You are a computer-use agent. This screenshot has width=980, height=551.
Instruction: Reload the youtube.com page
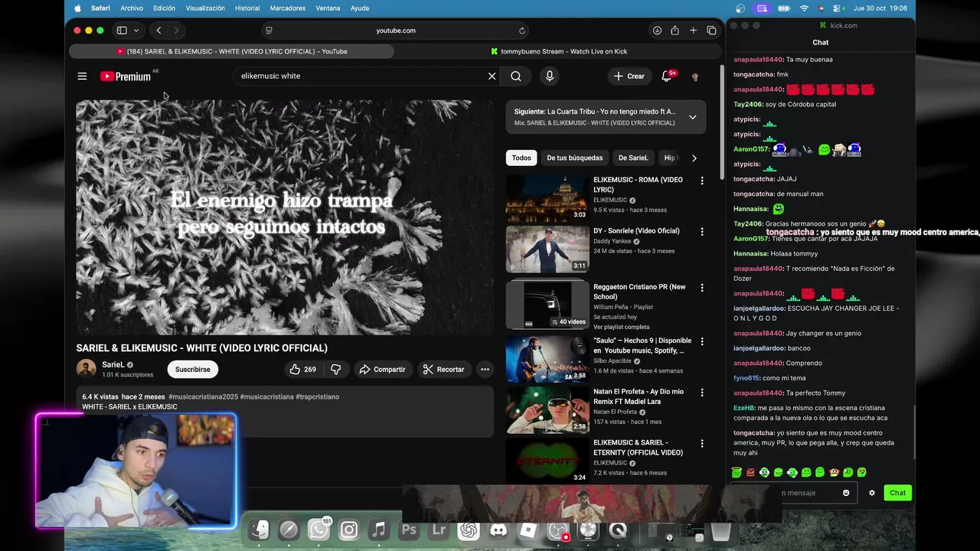522,31
